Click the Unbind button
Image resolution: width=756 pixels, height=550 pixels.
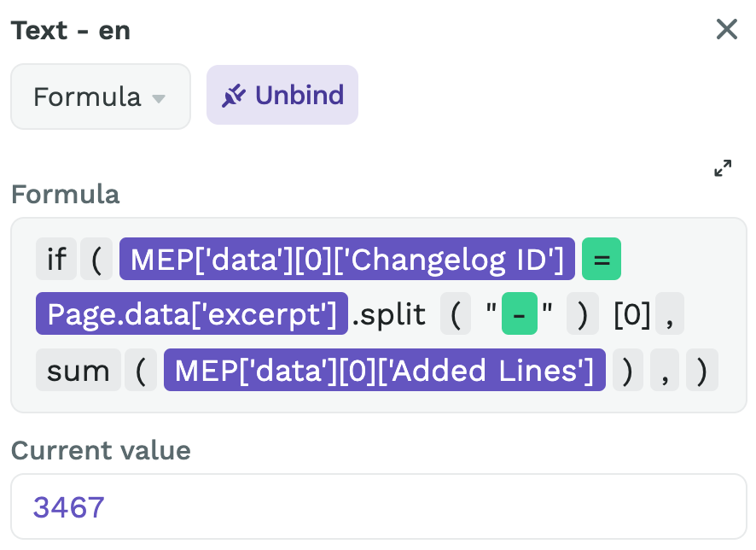pos(282,94)
